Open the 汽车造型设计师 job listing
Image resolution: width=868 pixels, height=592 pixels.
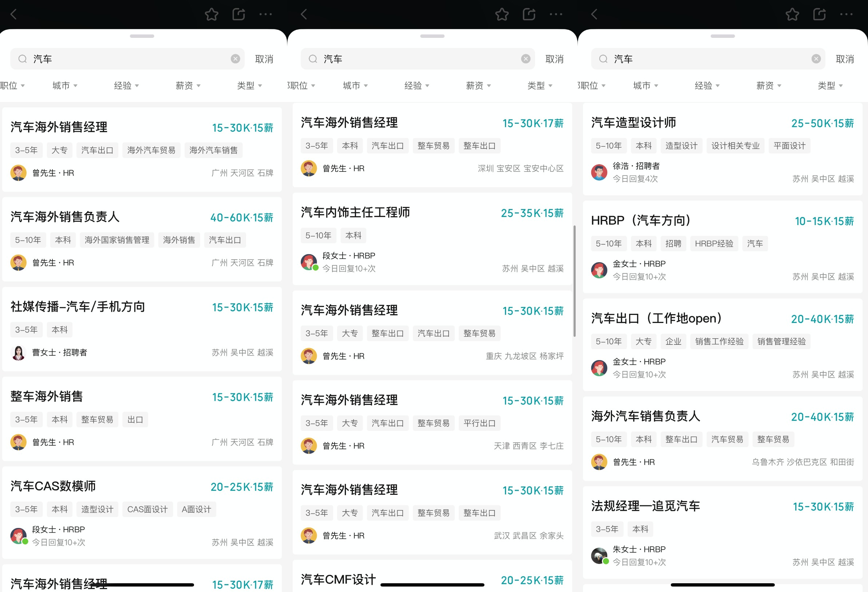[x=723, y=149]
